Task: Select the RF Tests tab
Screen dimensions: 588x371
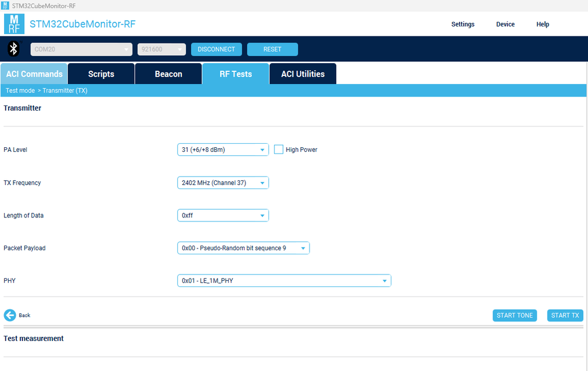Action: coord(235,74)
